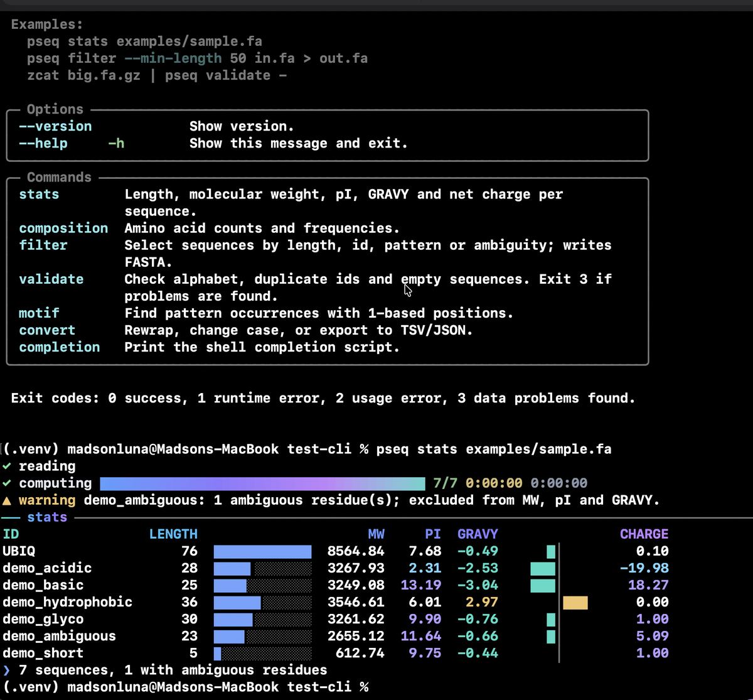Click the Commands panel heading
Image resolution: width=753 pixels, height=700 pixels.
[x=60, y=177]
